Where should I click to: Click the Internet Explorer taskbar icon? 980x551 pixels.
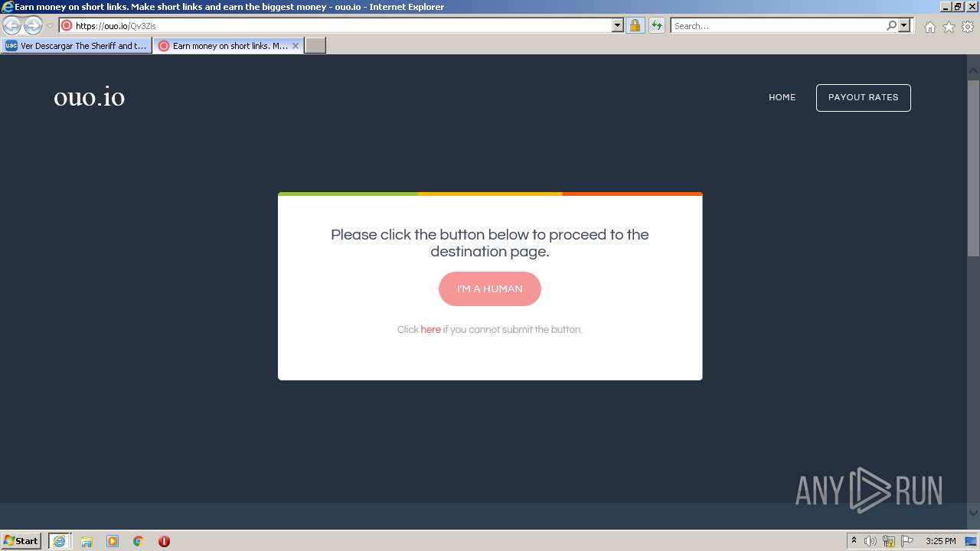(x=59, y=540)
